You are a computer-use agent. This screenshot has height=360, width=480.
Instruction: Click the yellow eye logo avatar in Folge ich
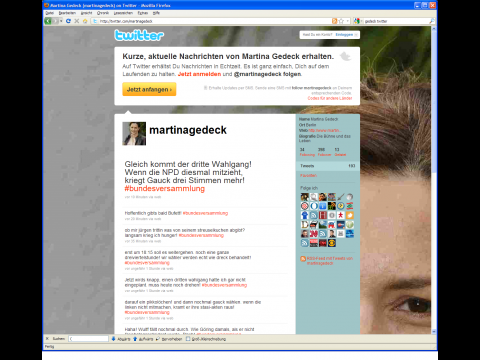(x=332, y=243)
